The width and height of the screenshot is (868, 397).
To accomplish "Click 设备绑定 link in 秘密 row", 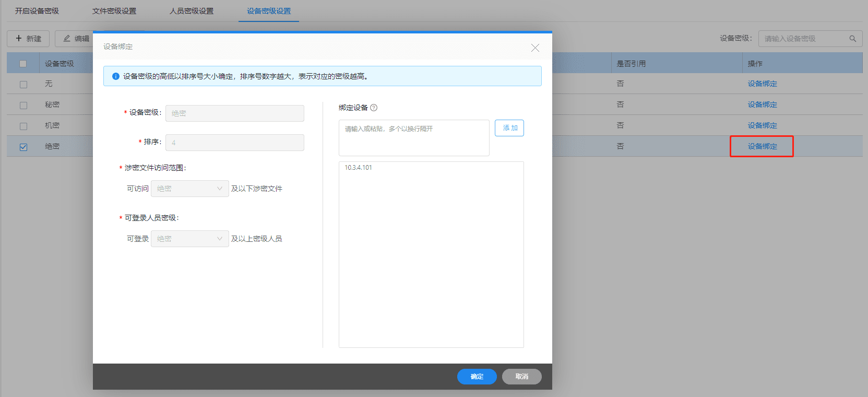I will (762, 104).
